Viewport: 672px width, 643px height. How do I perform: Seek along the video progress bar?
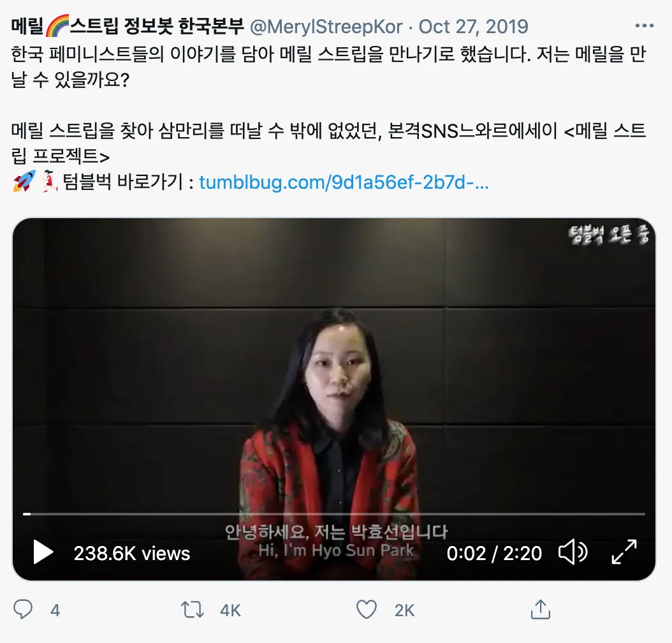[x=334, y=514]
